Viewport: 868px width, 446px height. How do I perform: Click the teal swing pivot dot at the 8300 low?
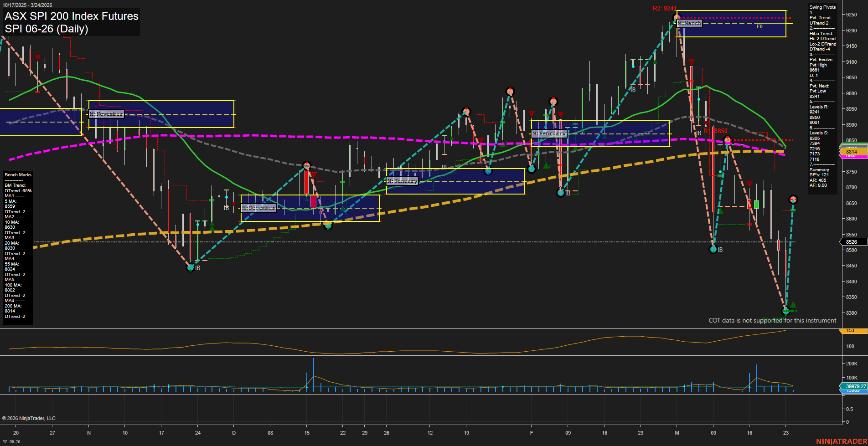point(785,312)
